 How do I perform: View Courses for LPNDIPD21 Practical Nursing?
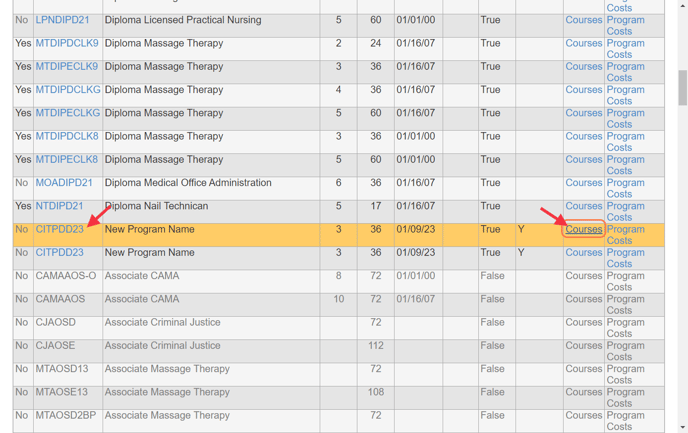pyautogui.click(x=583, y=20)
